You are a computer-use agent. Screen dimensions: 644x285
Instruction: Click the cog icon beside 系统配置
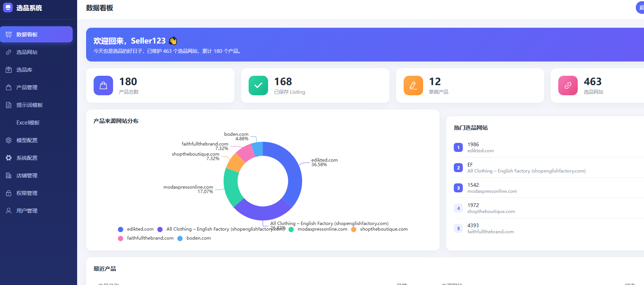9,158
